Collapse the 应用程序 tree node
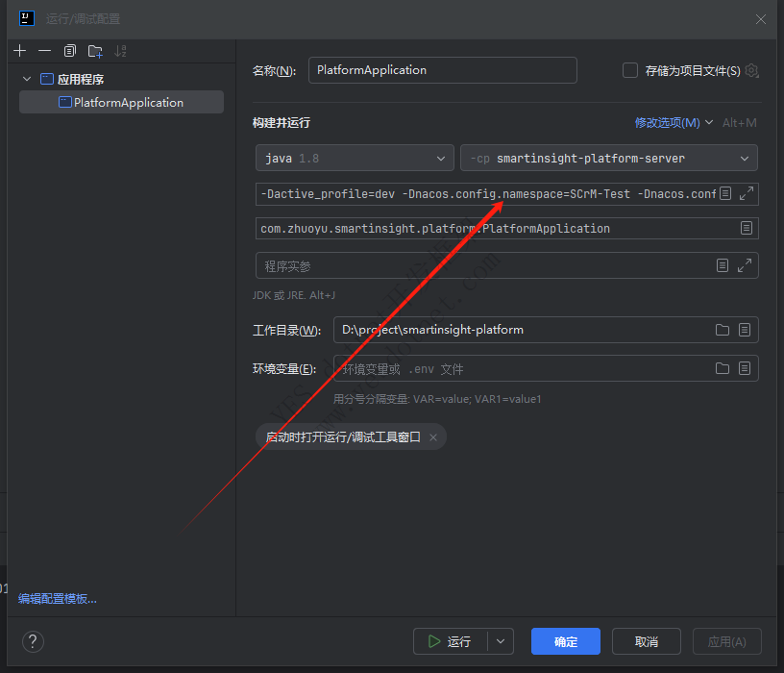Viewport: 784px width, 673px height. (27, 79)
